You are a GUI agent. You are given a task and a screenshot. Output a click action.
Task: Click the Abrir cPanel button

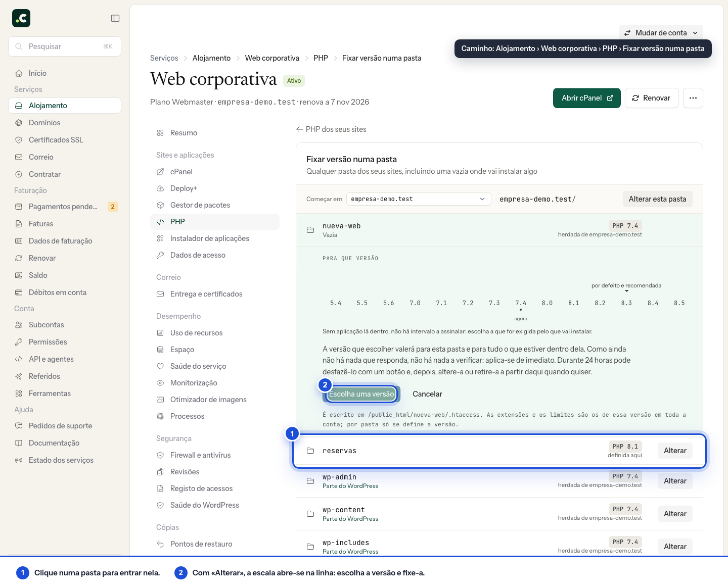[587, 98]
